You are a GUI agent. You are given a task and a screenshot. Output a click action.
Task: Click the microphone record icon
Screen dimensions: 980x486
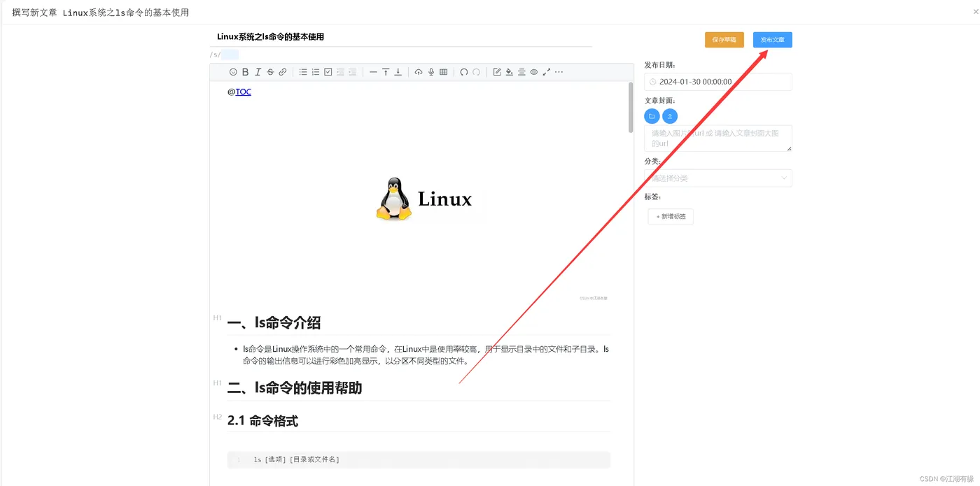[431, 72]
